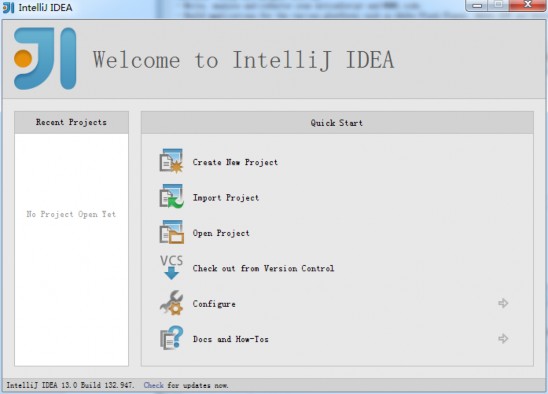Click the VCS checkout arrow icon
Screen dimensions: 548x394
tap(171, 267)
